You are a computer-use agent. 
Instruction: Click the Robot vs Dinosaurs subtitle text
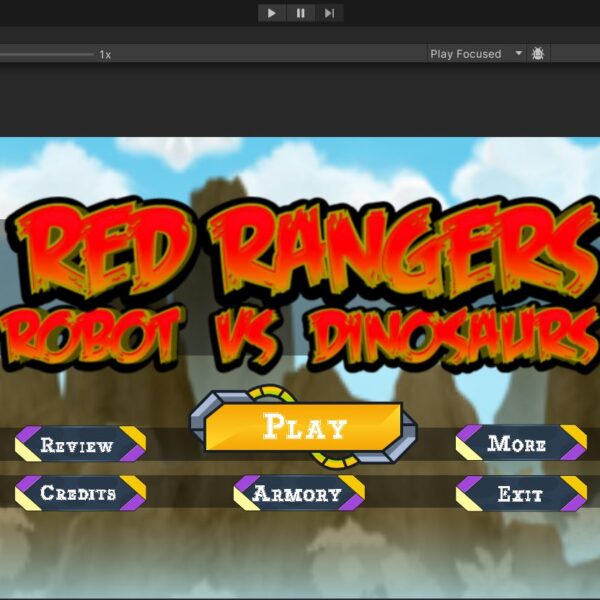coord(300,335)
